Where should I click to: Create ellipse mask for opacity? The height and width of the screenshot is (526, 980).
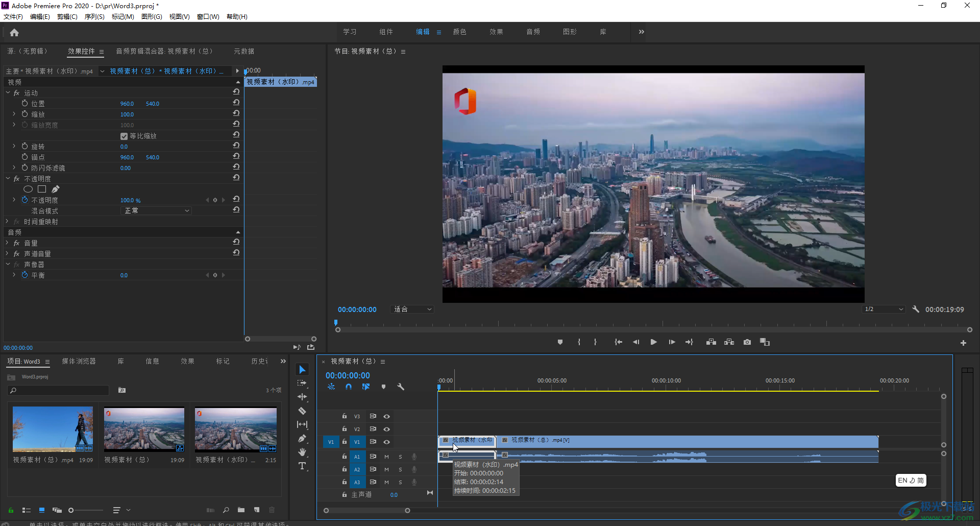28,189
